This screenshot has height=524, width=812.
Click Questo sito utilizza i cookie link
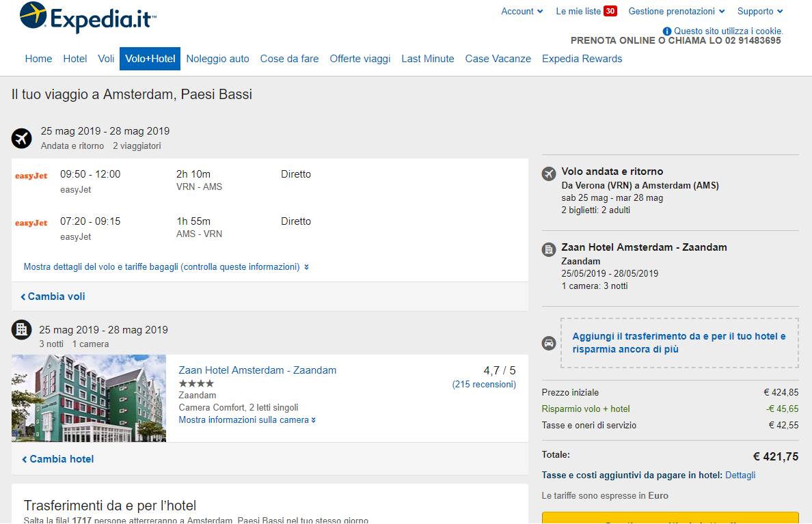pos(729,31)
